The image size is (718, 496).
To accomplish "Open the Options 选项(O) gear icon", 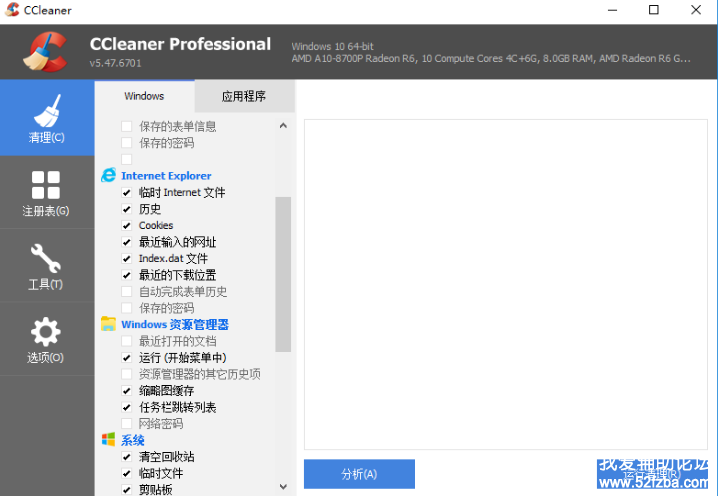I will [45, 332].
